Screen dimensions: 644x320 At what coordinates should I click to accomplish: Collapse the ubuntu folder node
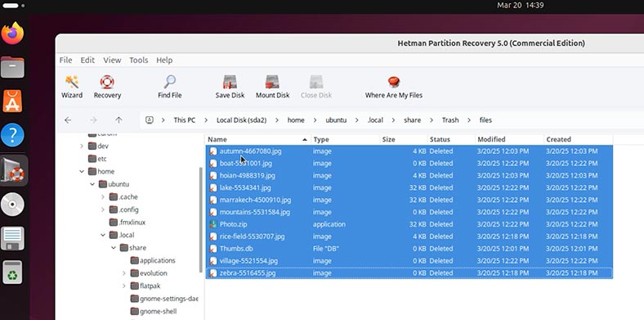click(x=92, y=184)
